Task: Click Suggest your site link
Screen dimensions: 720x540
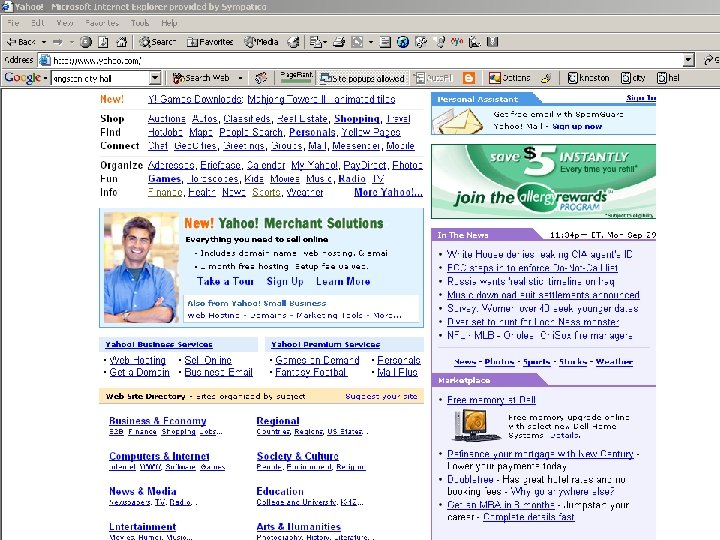Action: (x=381, y=396)
